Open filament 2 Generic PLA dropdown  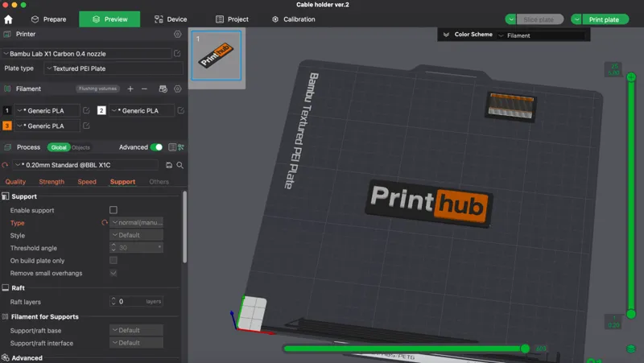(142, 110)
